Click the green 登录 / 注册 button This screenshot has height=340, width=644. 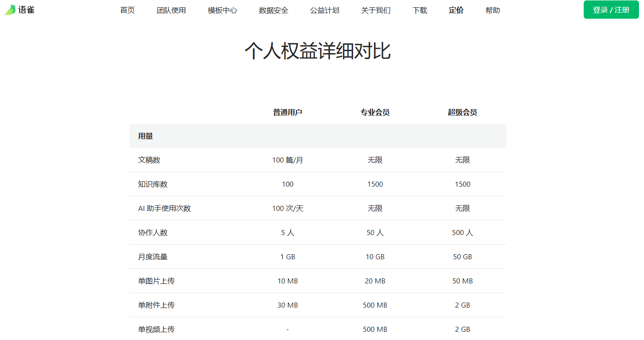tap(611, 10)
